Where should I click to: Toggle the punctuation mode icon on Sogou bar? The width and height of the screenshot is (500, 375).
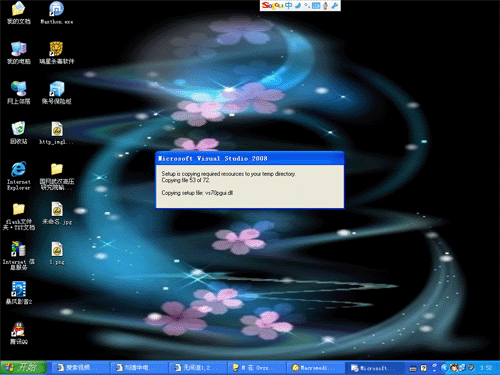click(x=307, y=5)
